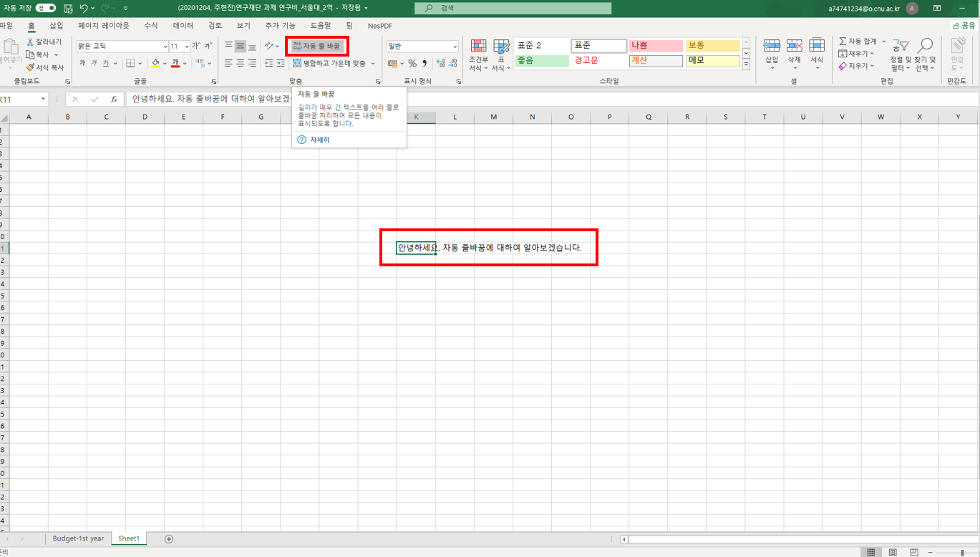Click 자동 합계 AutoSum button
Screen dimensions: 980x557
click(x=858, y=42)
